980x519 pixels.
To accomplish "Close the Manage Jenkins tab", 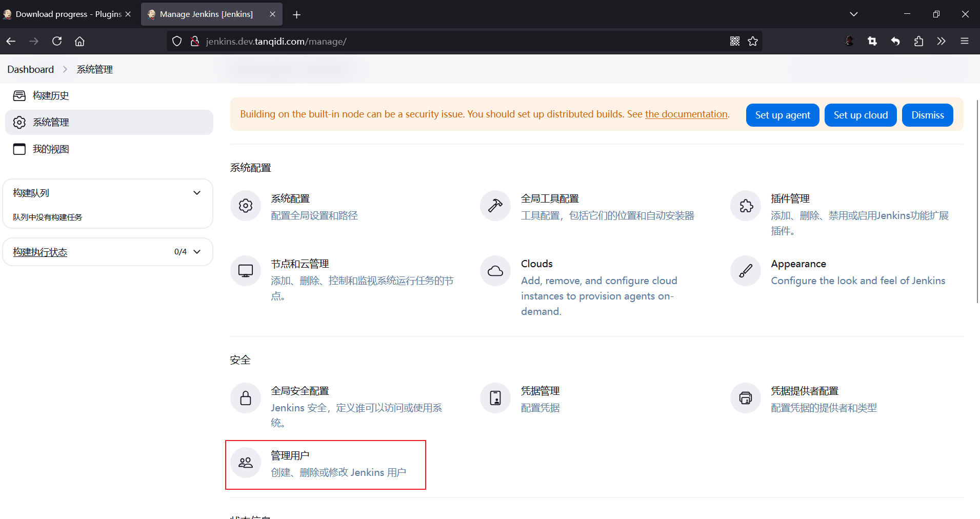I will (x=272, y=14).
